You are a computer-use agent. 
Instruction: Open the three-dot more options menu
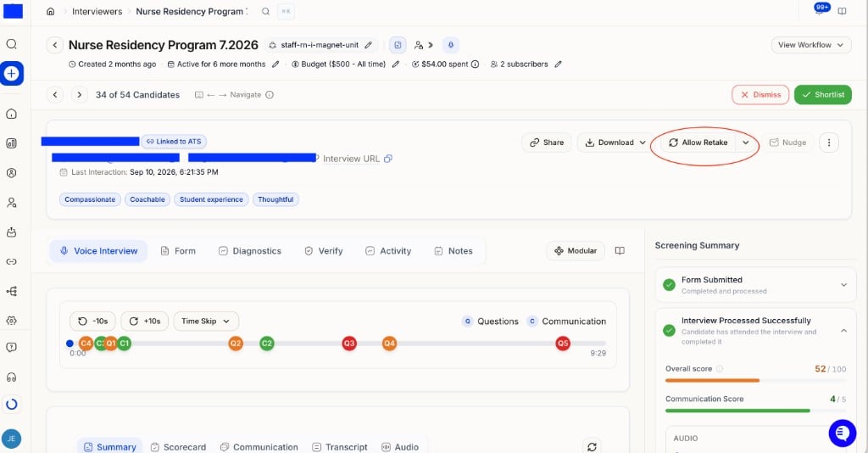(829, 143)
